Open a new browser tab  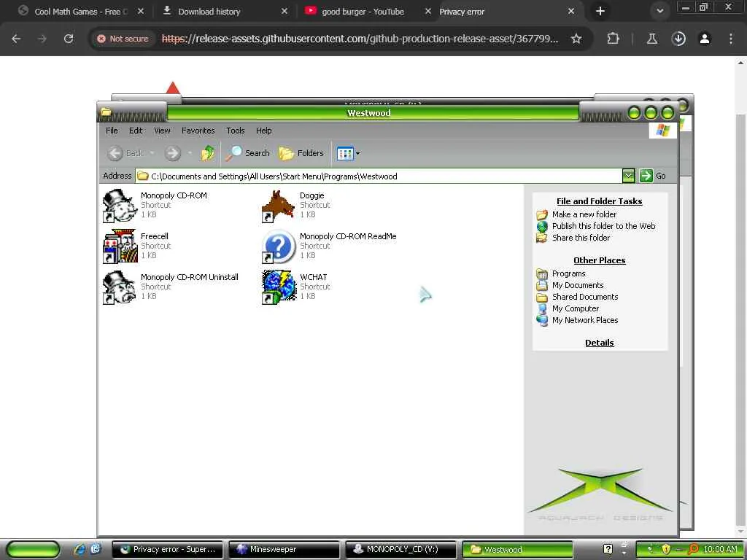(x=600, y=12)
